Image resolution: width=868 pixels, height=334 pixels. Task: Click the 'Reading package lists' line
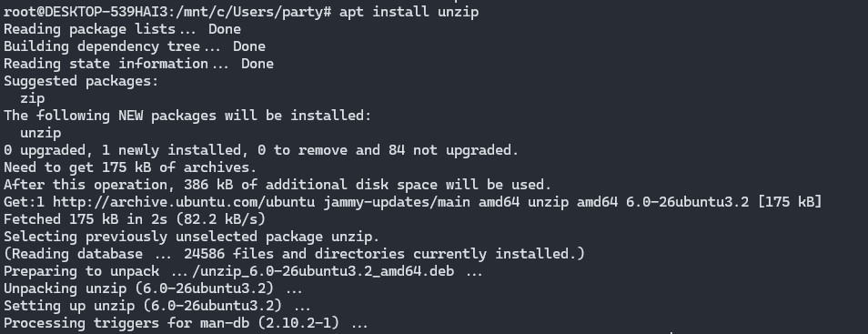pos(122,29)
